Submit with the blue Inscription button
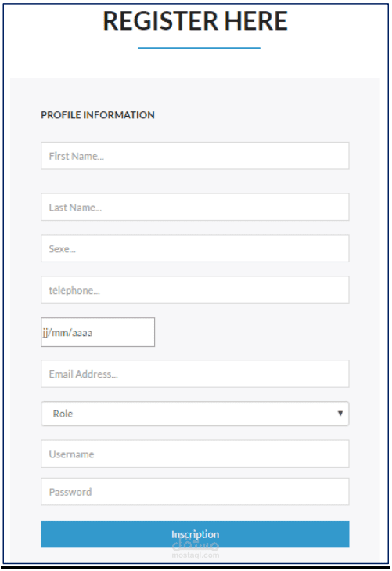The height and width of the screenshot is (571, 392). pos(195,534)
